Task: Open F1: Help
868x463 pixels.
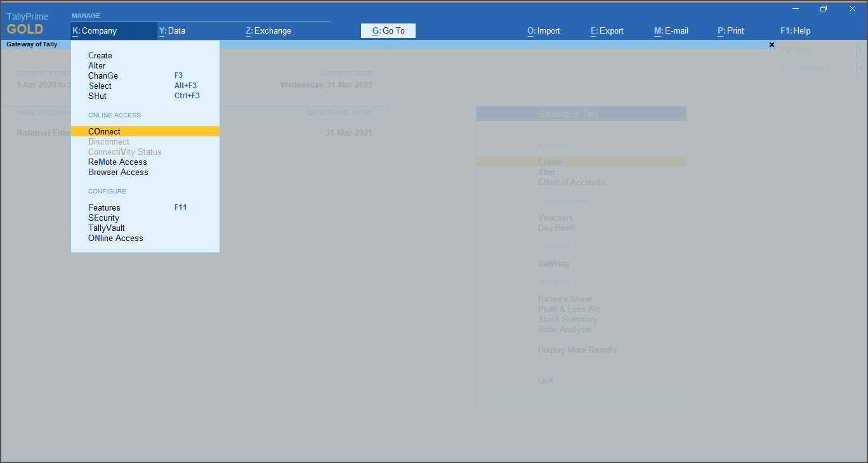Action: tap(795, 30)
